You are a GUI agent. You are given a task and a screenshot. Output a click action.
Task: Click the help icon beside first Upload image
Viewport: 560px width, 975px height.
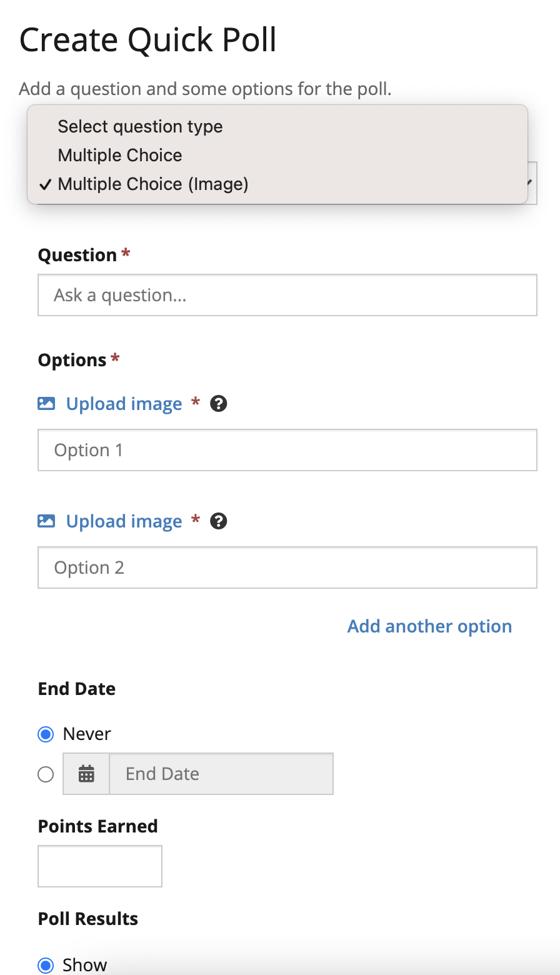(218, 404)
